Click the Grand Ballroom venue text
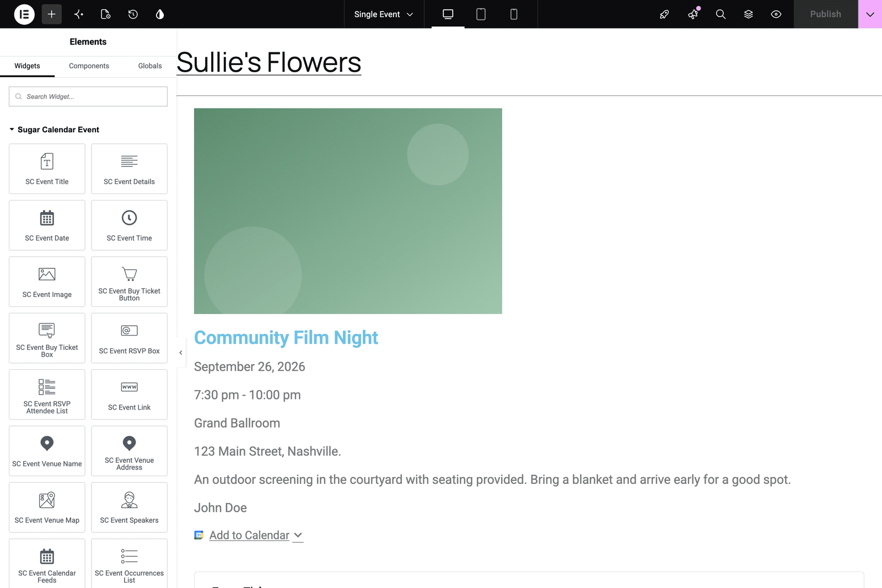Screen dimensions: 882x588 pos(237,423)
